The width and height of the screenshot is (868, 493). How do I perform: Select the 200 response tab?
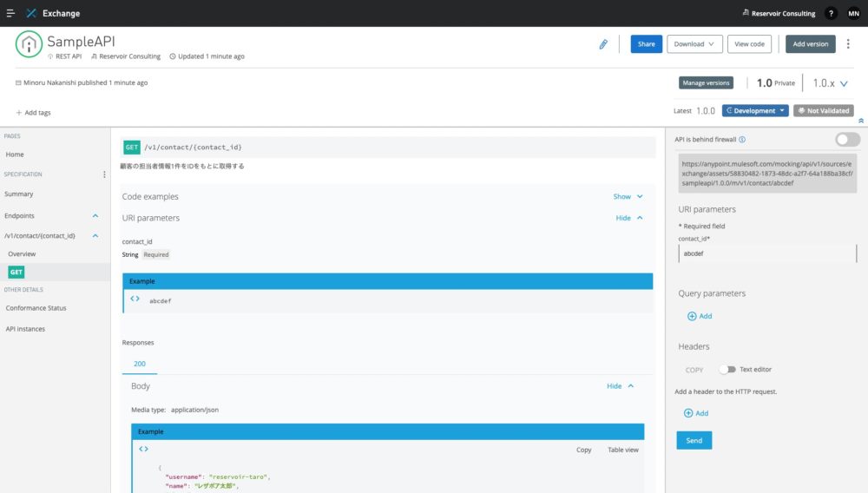[140, 364]
